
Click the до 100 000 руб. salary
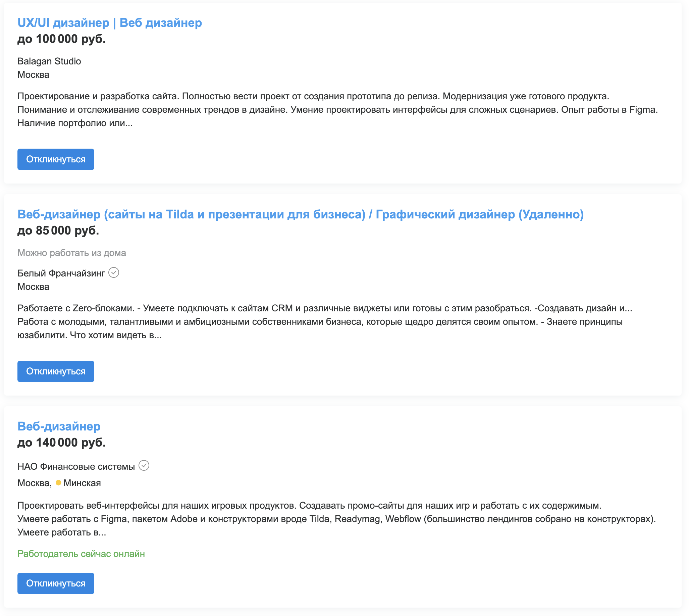click(x=62, y=39)
